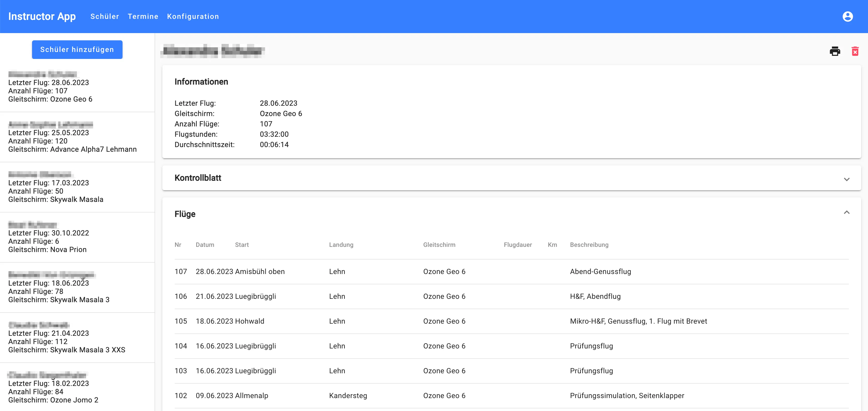The height and width of the screenshot is (411, 868).
Task: Click the Flüge heading
Action: (x=185, y=214)
